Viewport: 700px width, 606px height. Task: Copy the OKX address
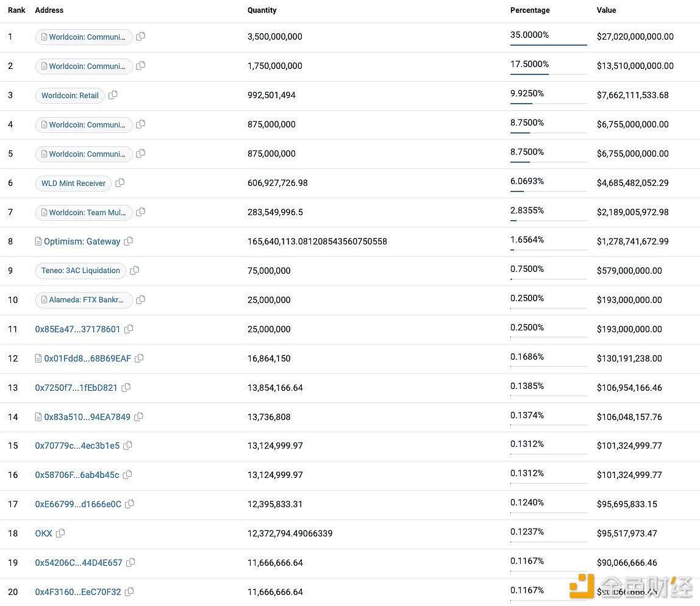coord(60,533)
